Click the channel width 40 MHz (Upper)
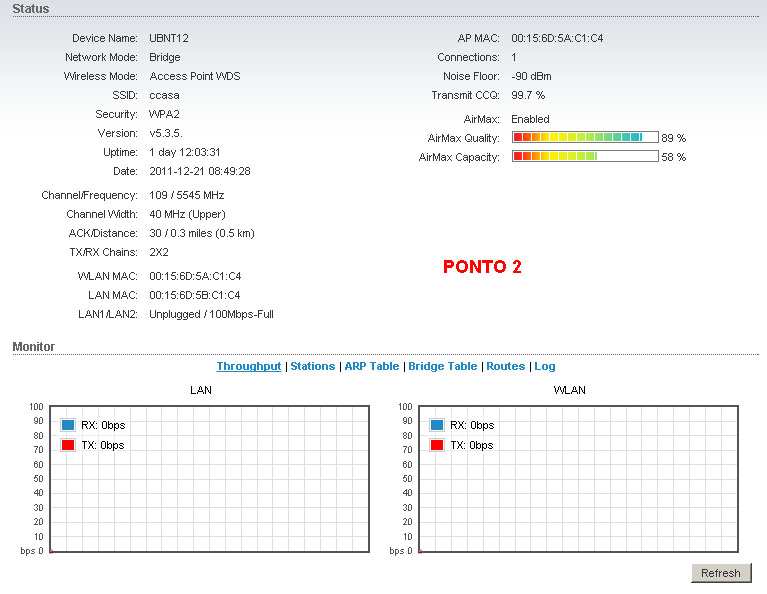 click(x=187, y=215)
